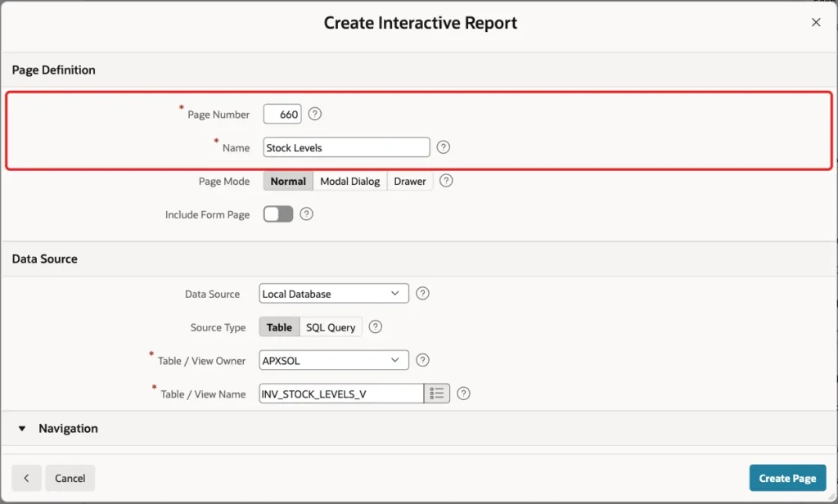Click the Create Page button

[787, 478]
